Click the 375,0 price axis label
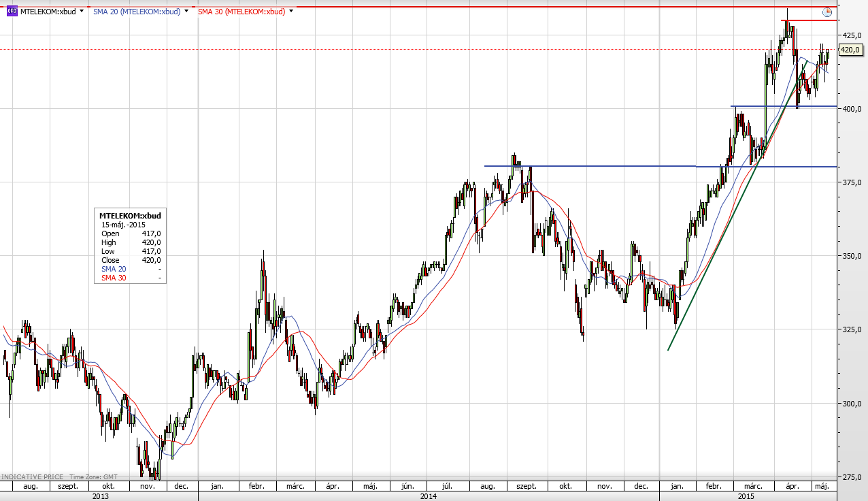 coord(852,182)
